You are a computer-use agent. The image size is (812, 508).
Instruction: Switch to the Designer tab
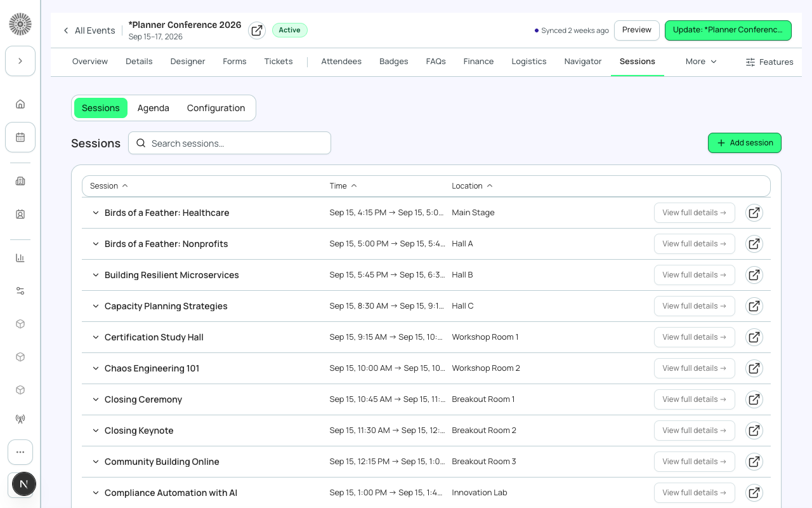coord(188,62)
